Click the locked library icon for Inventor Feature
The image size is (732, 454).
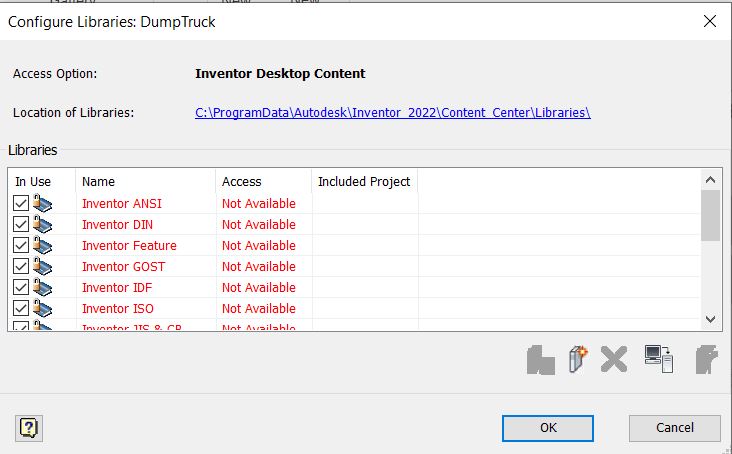click(42, 245)
